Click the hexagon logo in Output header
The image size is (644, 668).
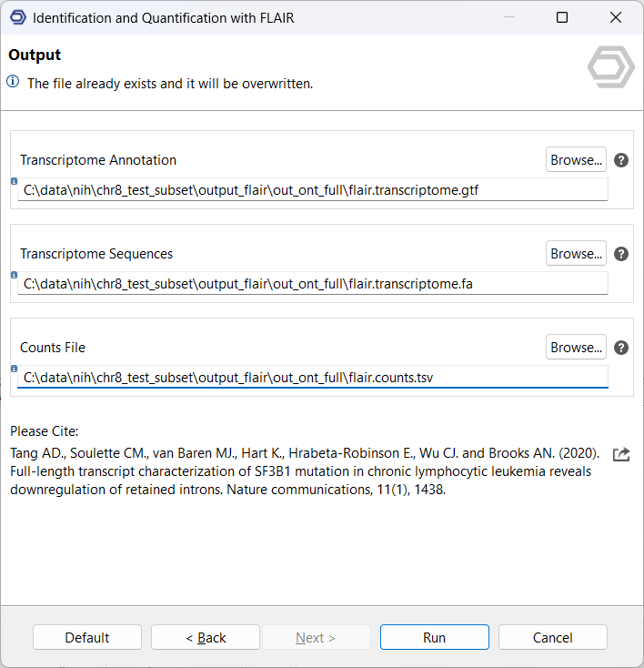pos(611,66)
